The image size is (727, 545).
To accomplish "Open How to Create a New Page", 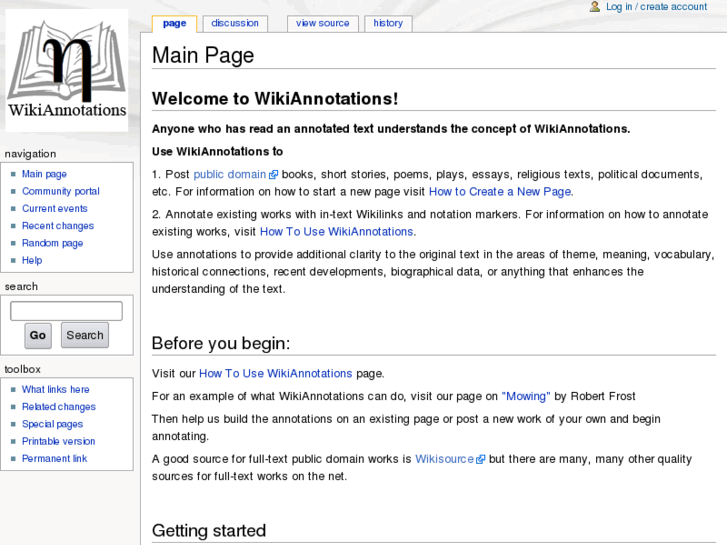I will pos(500,192).
